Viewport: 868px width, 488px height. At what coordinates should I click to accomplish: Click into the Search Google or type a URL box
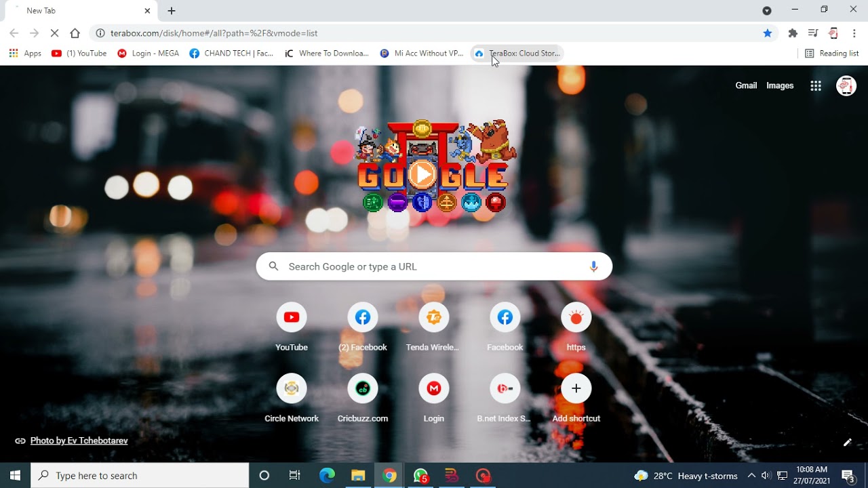click(434, 266)
